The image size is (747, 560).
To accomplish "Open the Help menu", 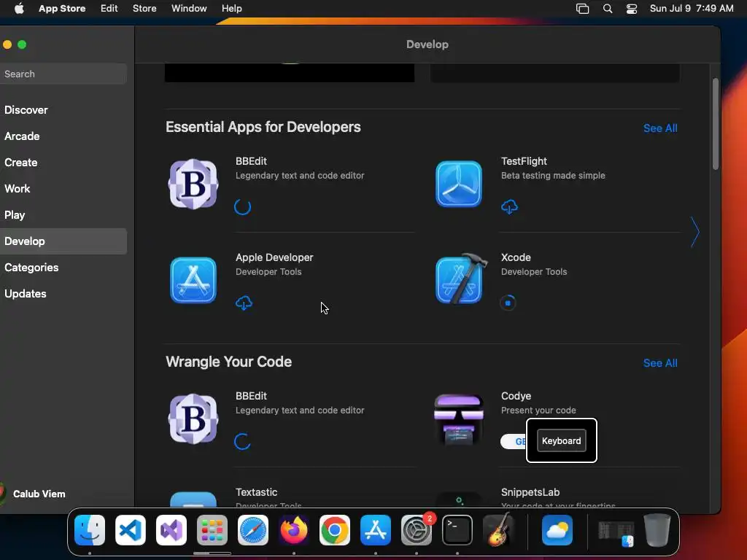I will coord(231,9).
